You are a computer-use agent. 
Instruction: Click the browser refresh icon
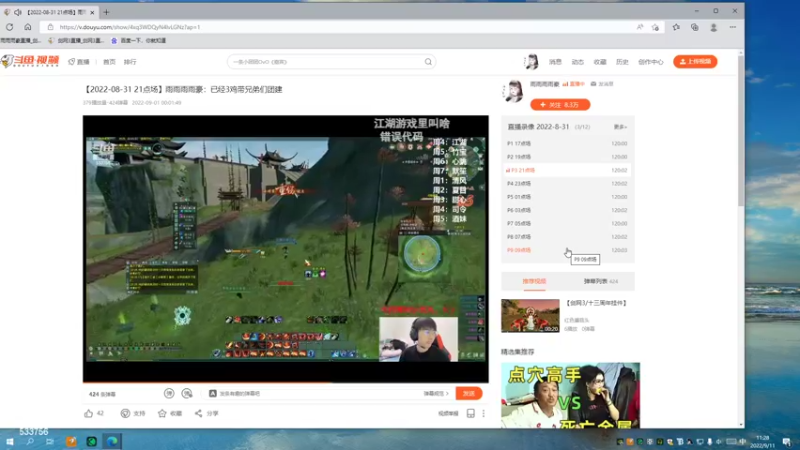point(9,27)
